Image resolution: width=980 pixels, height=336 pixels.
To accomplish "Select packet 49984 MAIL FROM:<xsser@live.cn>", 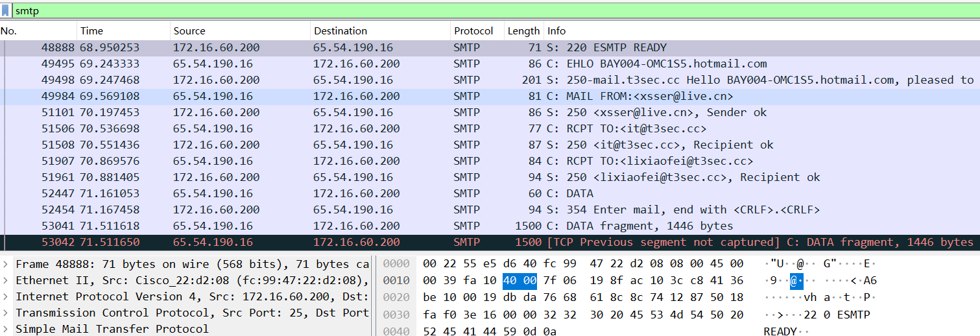I will pos(490,96).
